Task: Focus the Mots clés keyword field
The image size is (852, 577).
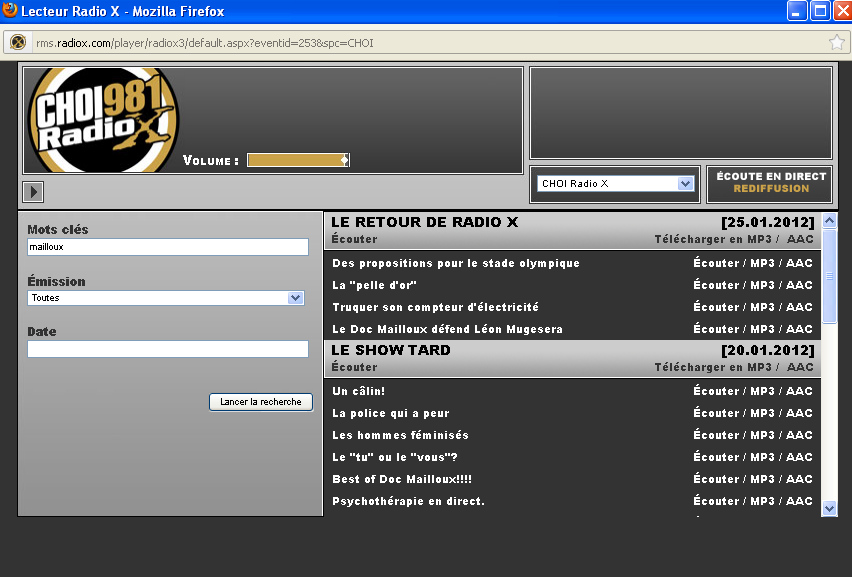Action: [168, 247]
